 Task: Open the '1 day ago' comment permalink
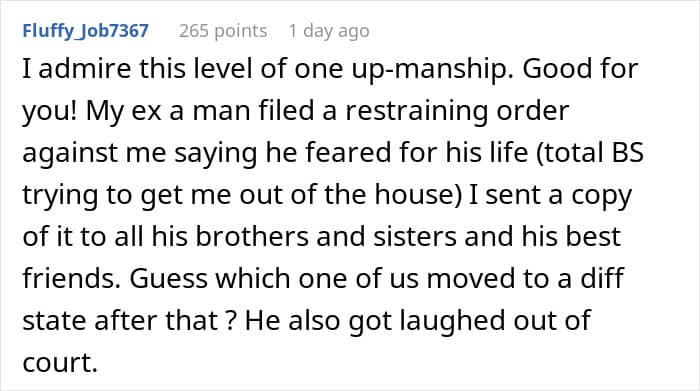[x=329, y=31]
